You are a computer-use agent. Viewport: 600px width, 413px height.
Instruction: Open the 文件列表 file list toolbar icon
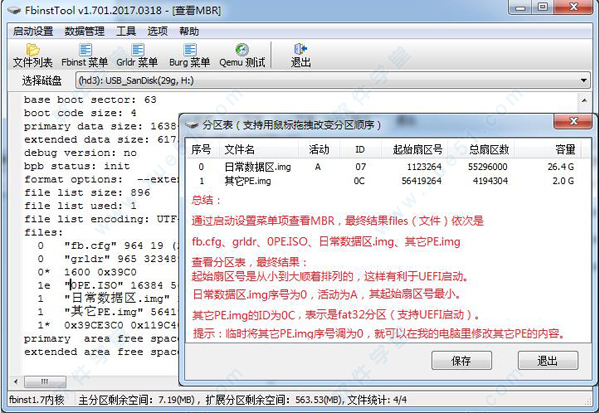tap(32, 55)
